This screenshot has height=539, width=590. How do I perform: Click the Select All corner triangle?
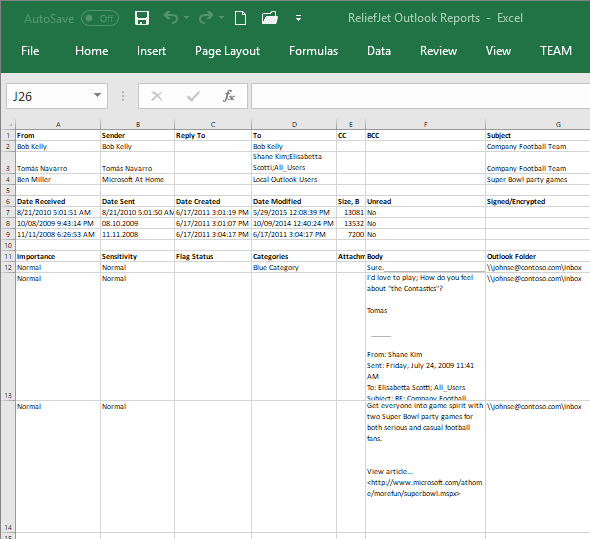[x=8, y=124]
